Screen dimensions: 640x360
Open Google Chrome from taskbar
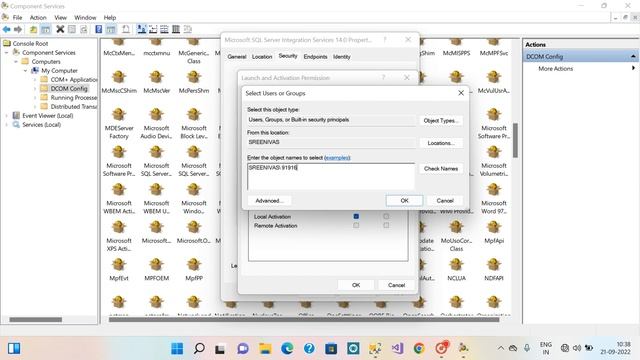coord(419,348)
